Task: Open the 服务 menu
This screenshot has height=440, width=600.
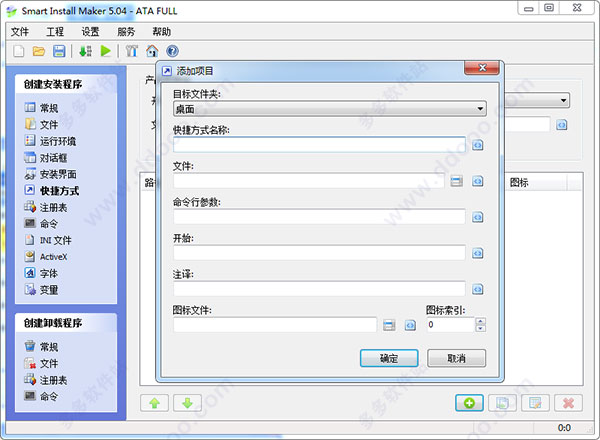Action: pyautogui.click(x=126, y=31)
